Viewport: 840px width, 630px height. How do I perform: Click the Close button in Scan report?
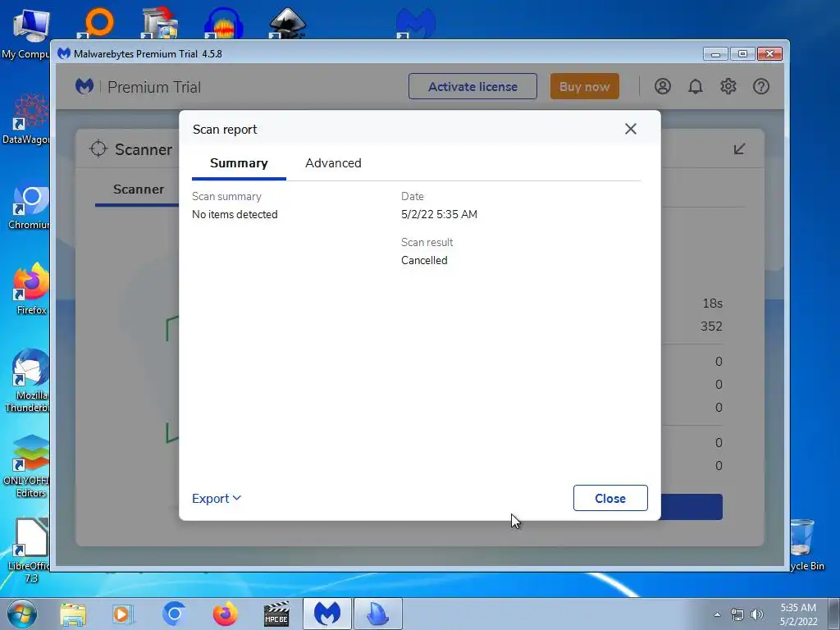610,498
